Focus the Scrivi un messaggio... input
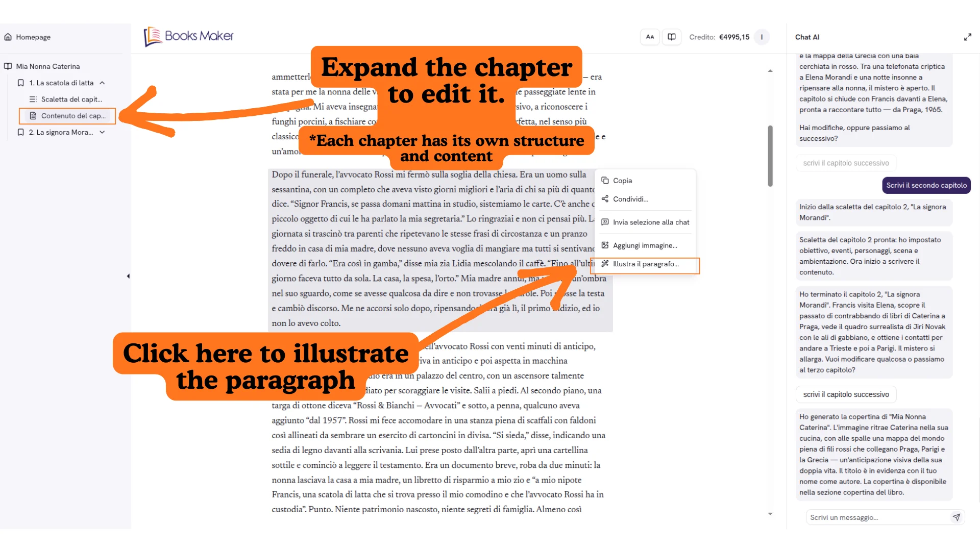Screen dimensions: 980x551 pyautogui.click(x=878, y=517)
